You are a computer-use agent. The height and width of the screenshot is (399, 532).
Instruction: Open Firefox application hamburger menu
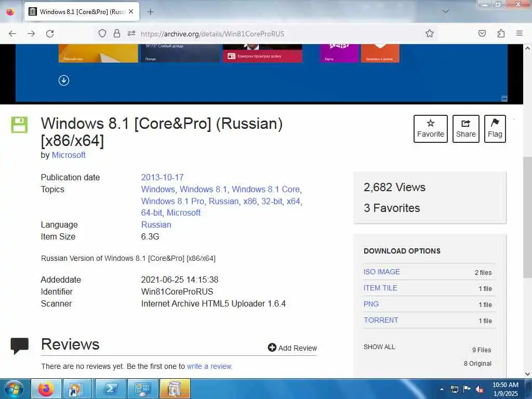[x=520, y=33]
